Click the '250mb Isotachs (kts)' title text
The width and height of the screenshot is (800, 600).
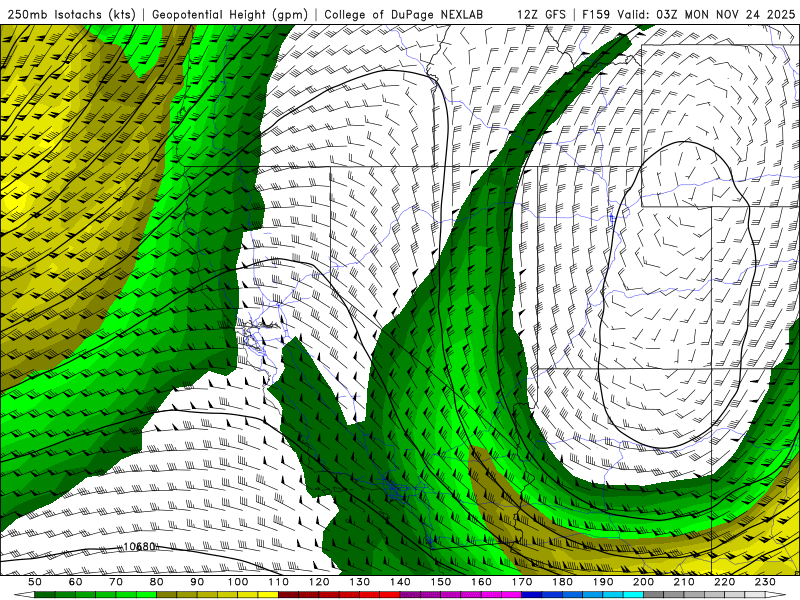click(x=72, y=14)
